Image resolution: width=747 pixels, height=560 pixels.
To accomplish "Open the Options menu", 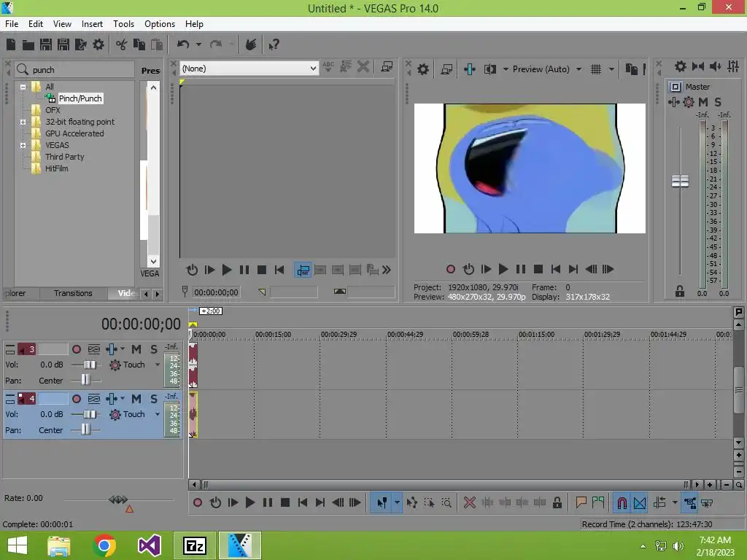I will [x=160, y=24].
